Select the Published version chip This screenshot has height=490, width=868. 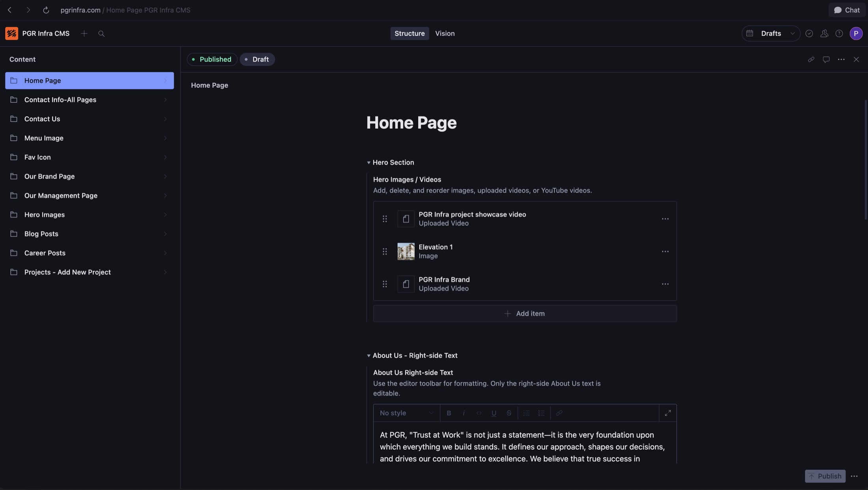(212, 59)
